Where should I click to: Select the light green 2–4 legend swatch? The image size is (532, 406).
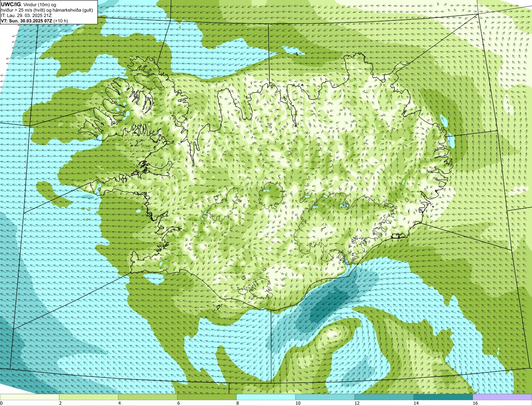(x=89, y=397)
